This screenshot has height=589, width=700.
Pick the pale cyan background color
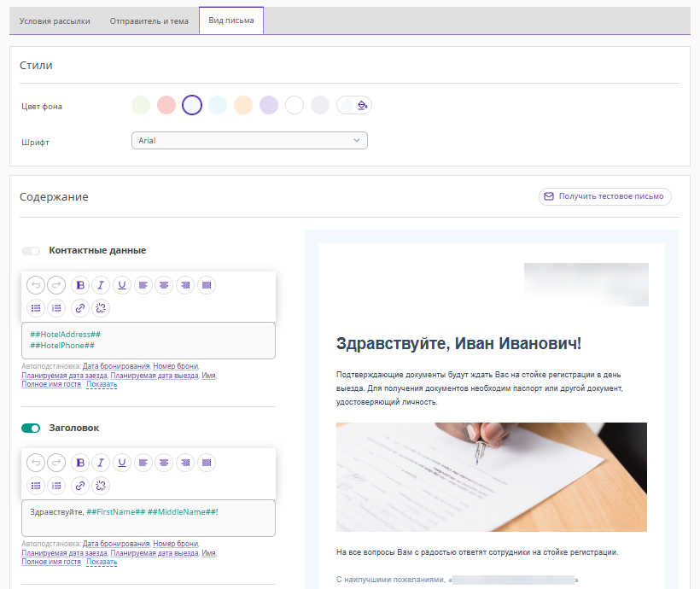218,105
